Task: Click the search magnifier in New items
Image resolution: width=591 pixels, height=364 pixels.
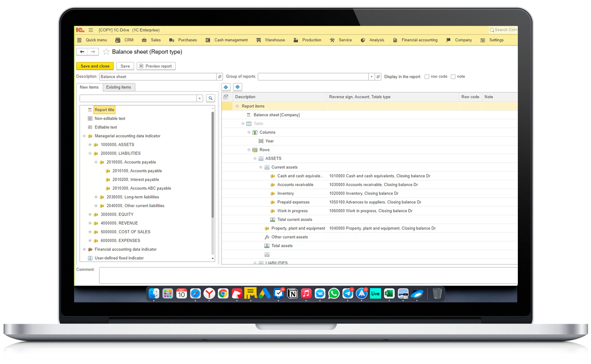Action: tap(210, 98)
